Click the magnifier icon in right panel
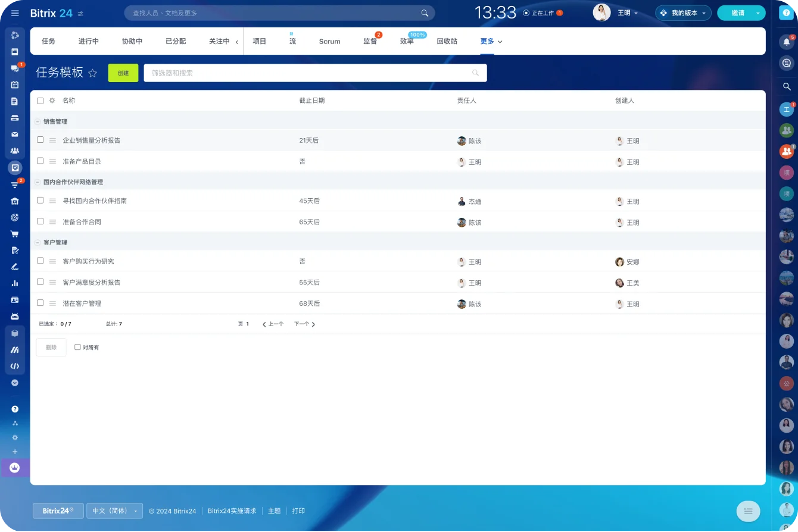798x532 pixels. click(787, 87)
